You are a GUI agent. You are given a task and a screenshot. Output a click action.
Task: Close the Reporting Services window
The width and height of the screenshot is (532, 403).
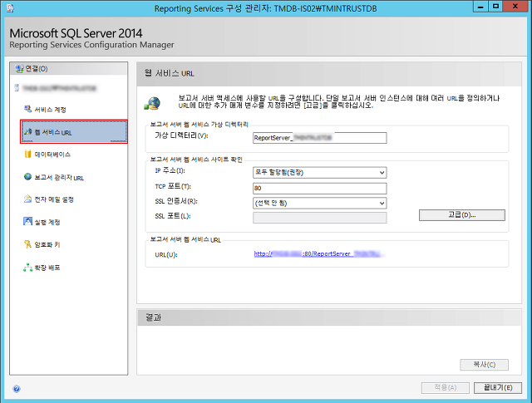(515, 7)
